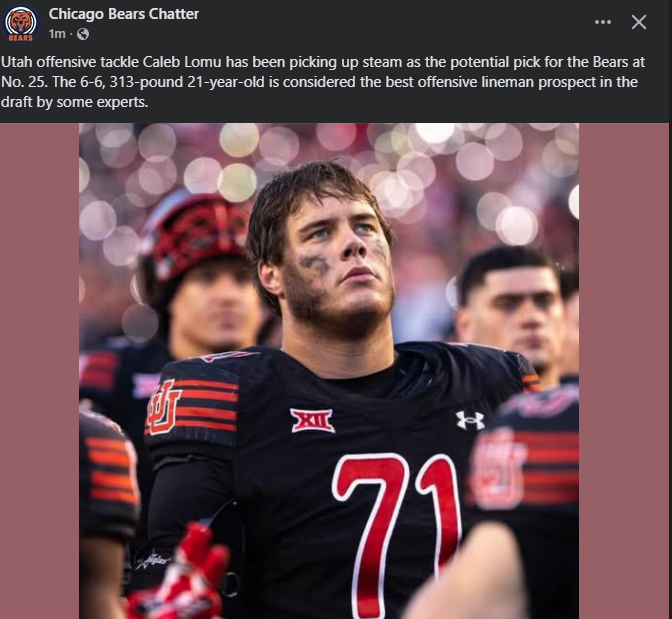Click the public globe privacy icon
Image resolution: width=672 pixels, height=619 pixels.
coord(82,34)
